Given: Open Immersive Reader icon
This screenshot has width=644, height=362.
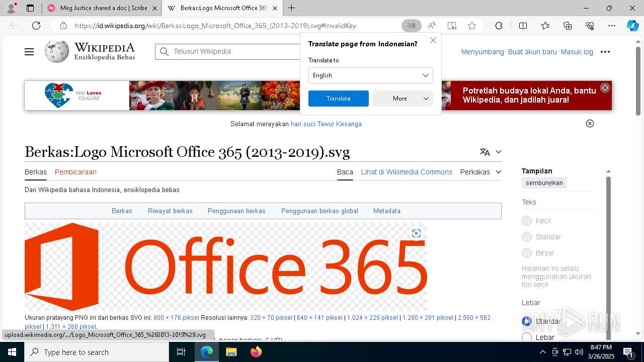Looking at the screenshot, I should click(452, 26).
